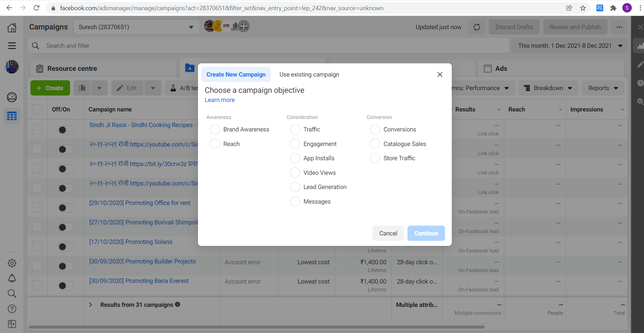Check the select-all checkbox in table header

[37, 109]
